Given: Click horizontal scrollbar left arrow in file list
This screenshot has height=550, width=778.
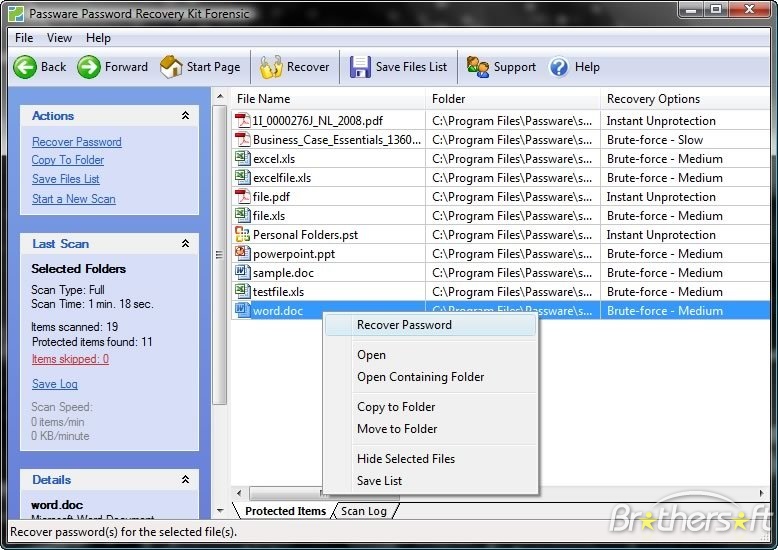Looking at the screenshot, I should pos(239,493).
